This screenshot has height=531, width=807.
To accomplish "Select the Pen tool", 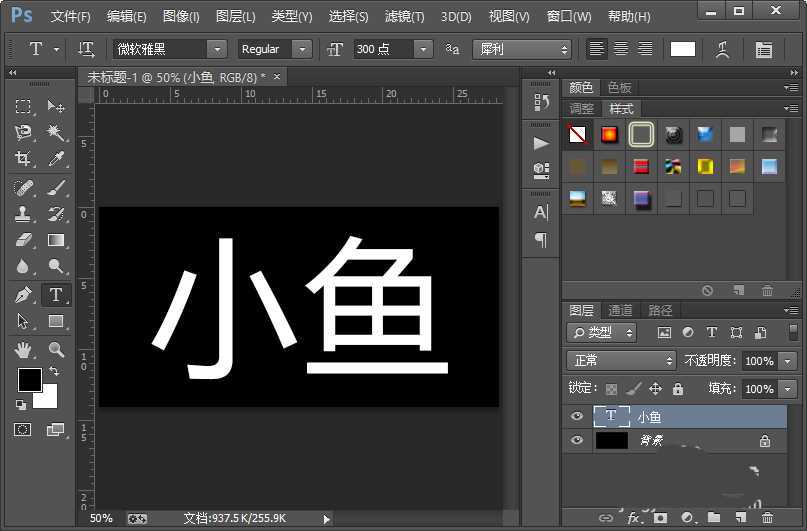I will pos(24,295).
